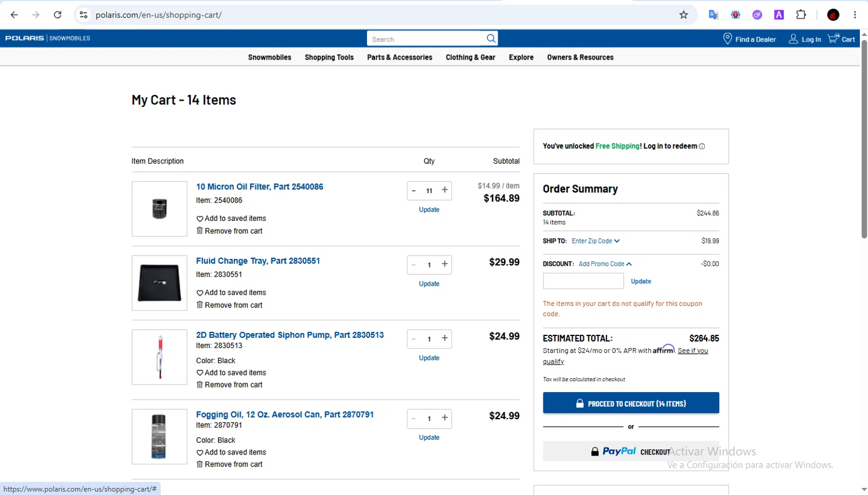Collapse the Add Promo Code section
Screen dimensions: 868x495
605,264
